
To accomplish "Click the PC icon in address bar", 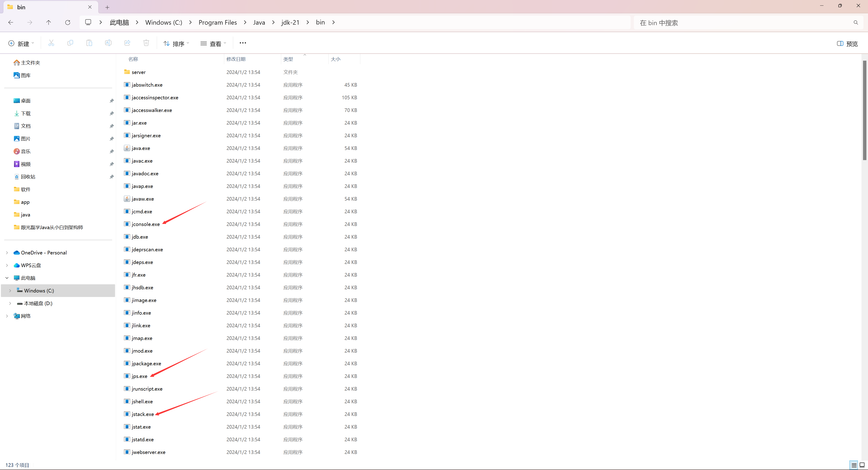I will tap(88, 22).
